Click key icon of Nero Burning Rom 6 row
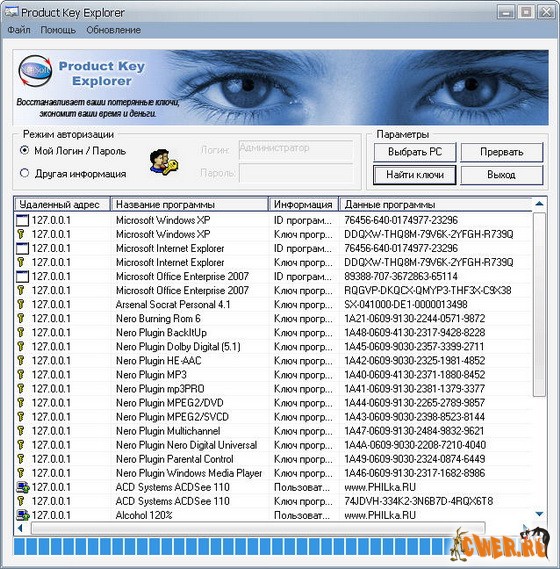Screen dimensions: 560x569 (x=21, y=319)
